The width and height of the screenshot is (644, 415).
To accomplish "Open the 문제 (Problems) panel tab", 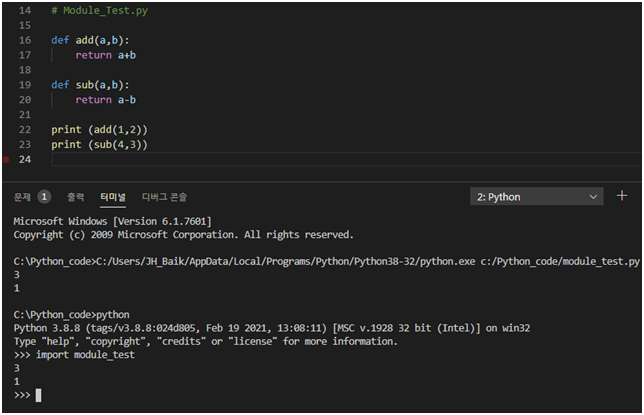I will pos(22,197).
